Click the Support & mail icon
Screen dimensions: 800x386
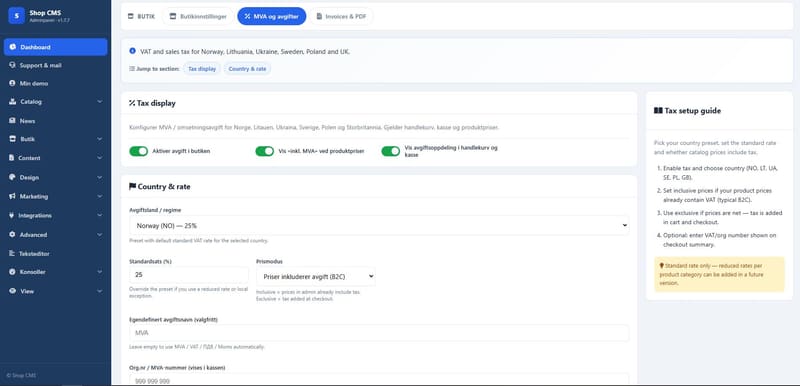coord(13,65)
